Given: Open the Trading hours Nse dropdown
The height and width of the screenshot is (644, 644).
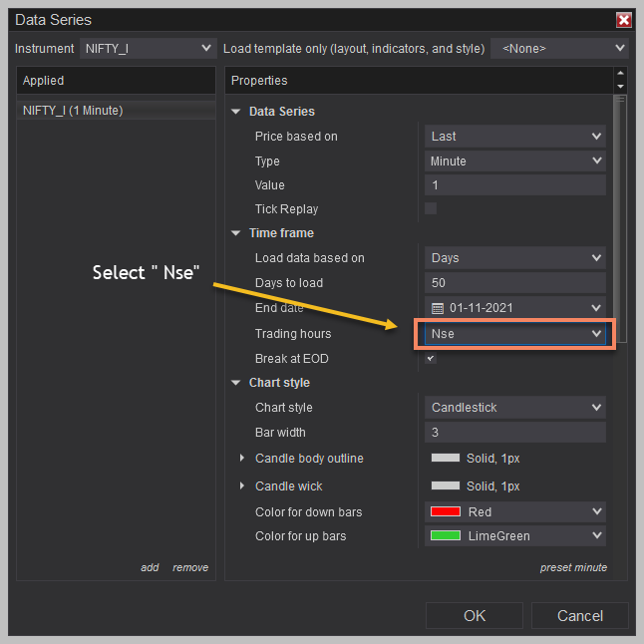Looking at the screenshot, I should tap(515, 334).
